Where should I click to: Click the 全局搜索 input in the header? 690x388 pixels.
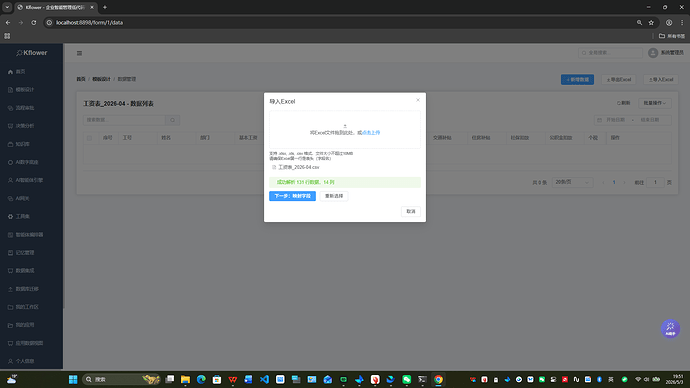tap(610, 53)
